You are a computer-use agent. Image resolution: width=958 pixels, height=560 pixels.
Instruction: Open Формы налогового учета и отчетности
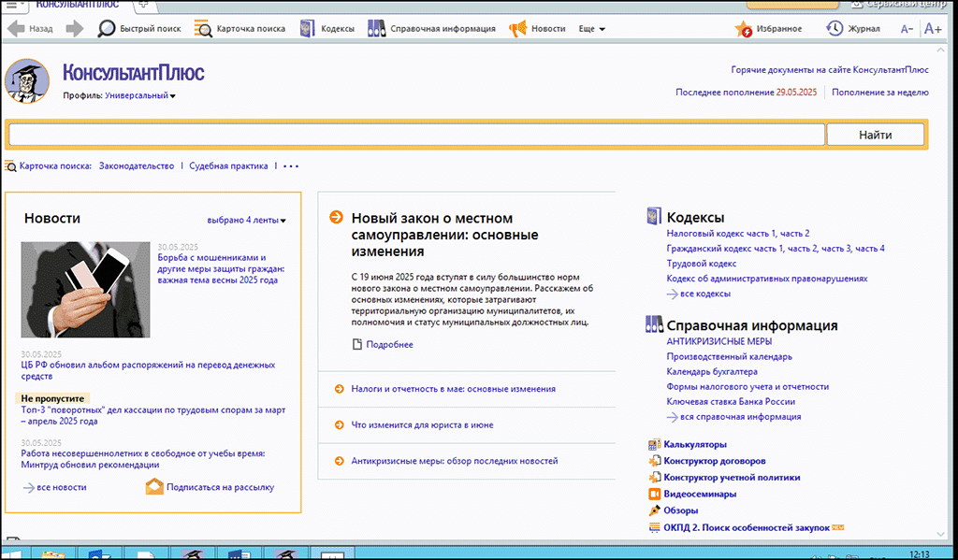tap(748, 386)
